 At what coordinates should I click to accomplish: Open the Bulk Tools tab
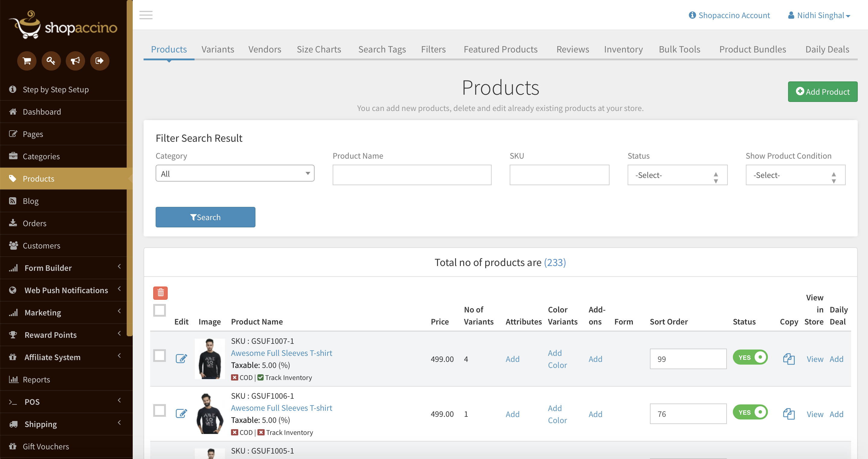click(x=679, y=49)
